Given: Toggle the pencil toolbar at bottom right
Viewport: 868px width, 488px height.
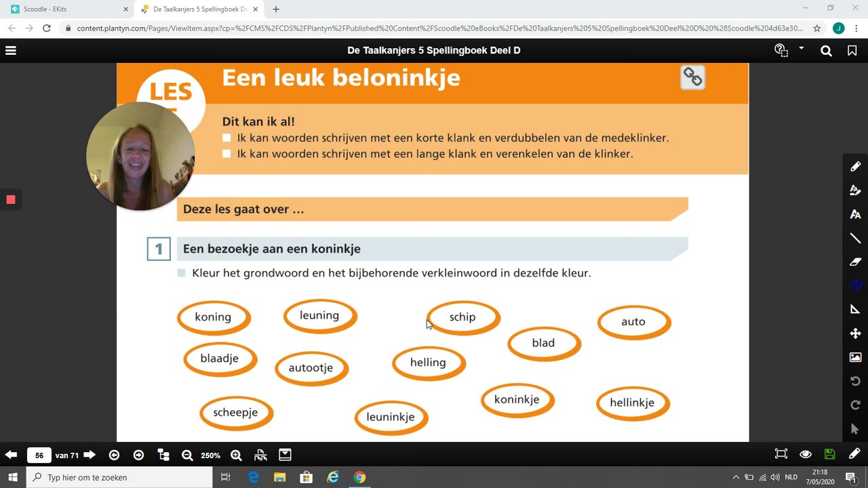Looking at the screenshot, I should click(x=854, y=454).
